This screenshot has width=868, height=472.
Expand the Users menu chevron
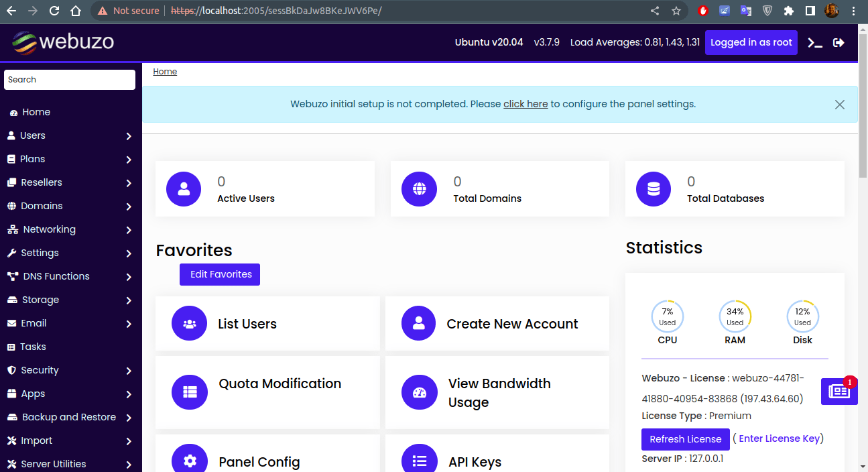pos(129,136)
